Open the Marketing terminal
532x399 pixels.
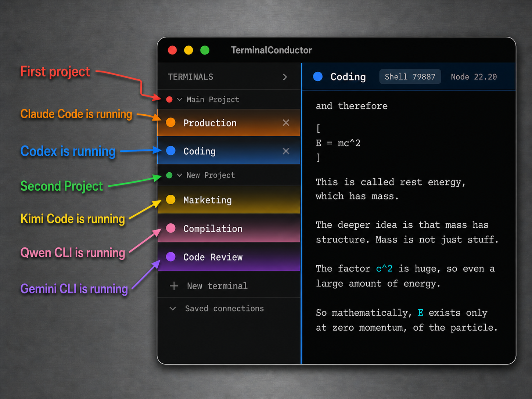(229, 200)
